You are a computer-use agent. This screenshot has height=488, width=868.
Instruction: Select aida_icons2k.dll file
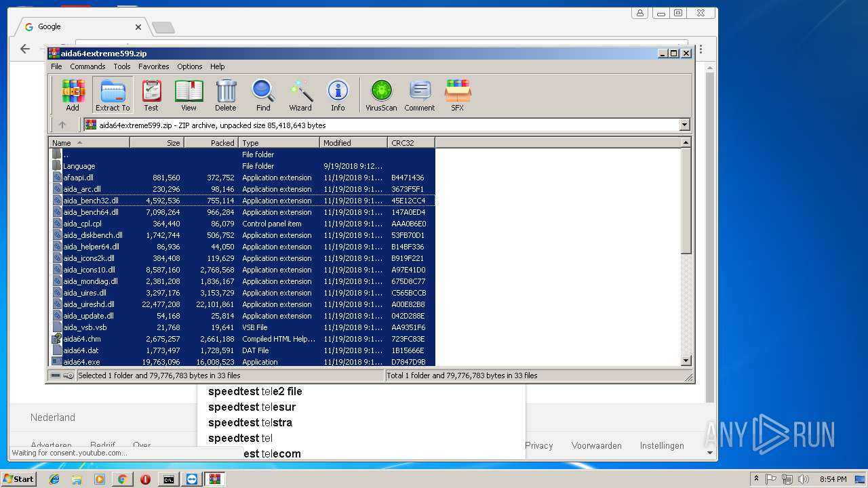242,258
